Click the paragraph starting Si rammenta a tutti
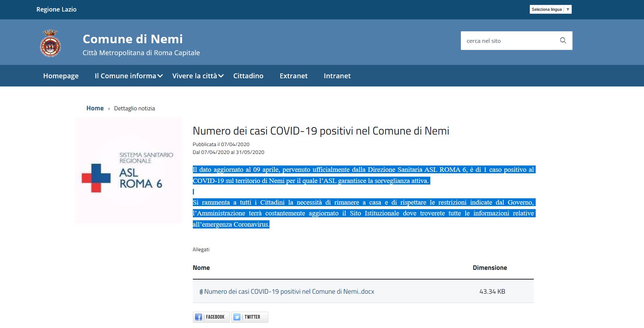The height and width of the screenshot is (328, 644). click(x=364, y=213)
